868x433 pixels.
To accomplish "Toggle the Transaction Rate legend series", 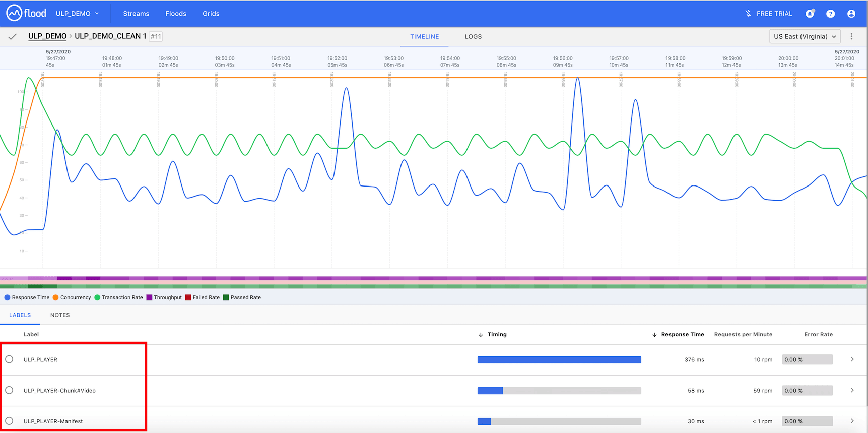I will click(x=118, y=297).
